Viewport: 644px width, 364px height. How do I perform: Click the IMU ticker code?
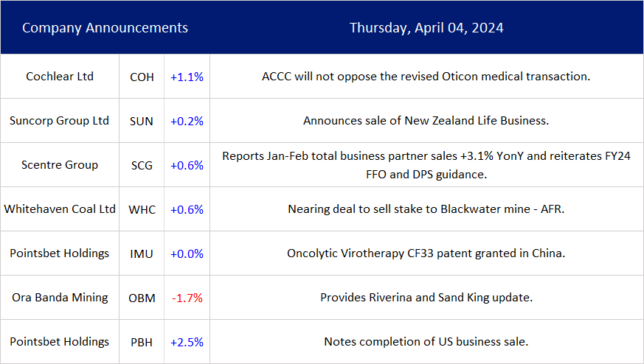(142, 253)
